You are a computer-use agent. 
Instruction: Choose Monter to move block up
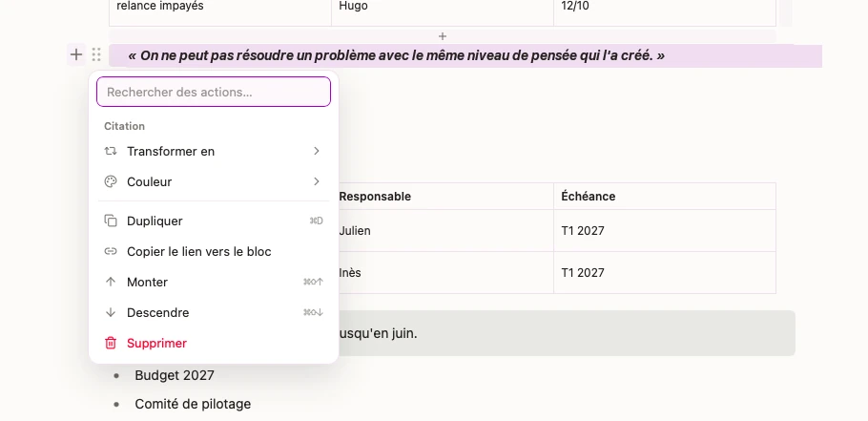coord(214,282)
